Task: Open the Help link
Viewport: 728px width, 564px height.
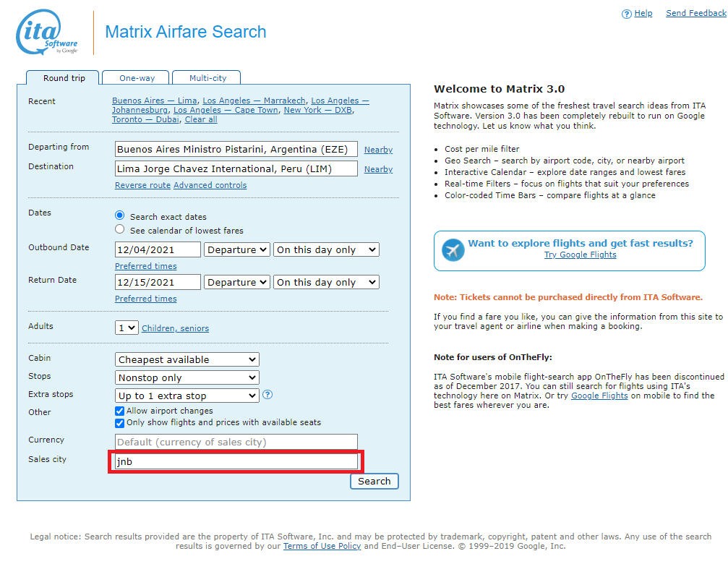Action: click(x=643, y=13)
